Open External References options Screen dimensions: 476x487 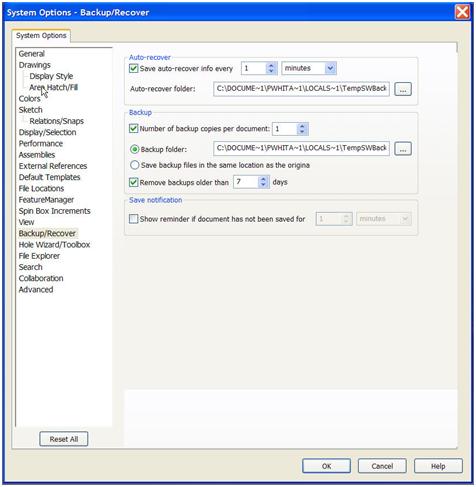pyautogui.click(x=53, y=166)
